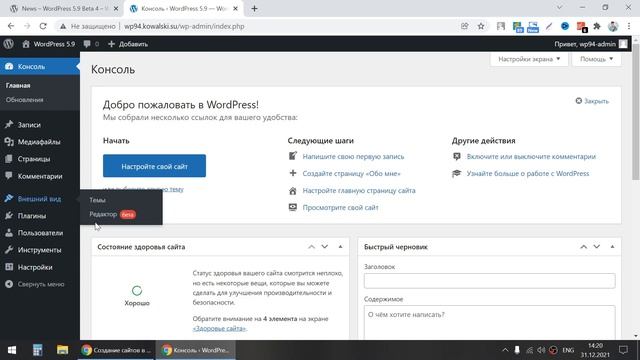Select Темы in the flyout submenu
This screenshot has height=360, width=640.
point(98,200)
